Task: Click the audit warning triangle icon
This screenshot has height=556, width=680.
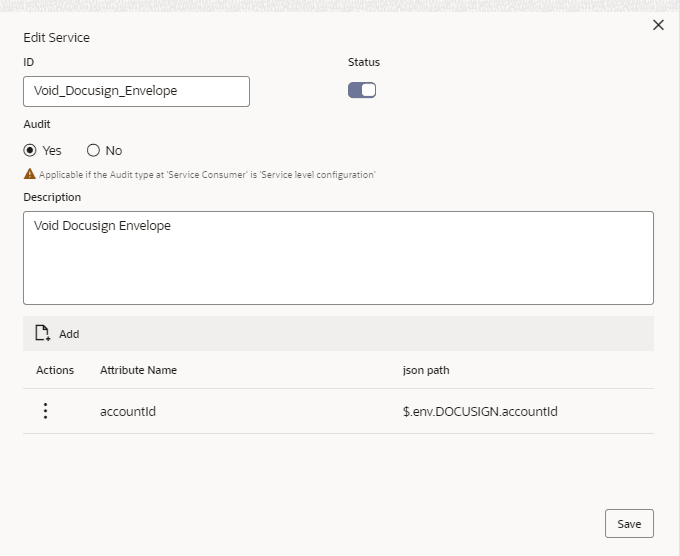Action: click(29, 174)
